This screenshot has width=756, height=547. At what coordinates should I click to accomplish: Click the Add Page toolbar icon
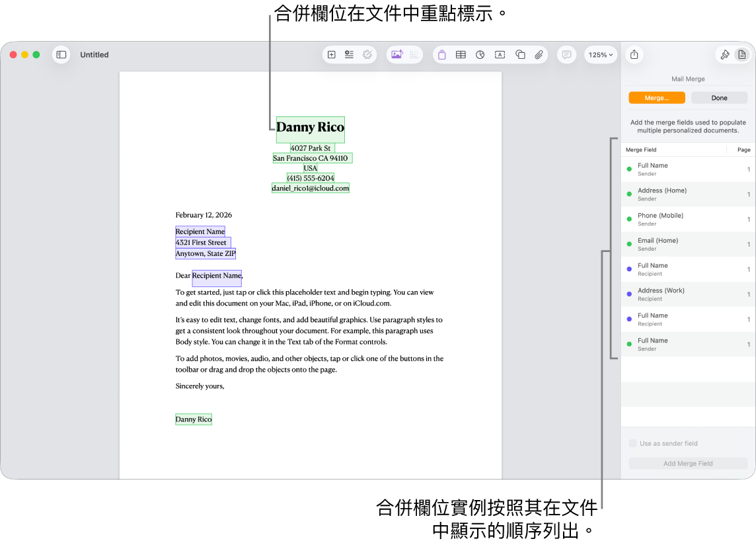click(332, 54)
